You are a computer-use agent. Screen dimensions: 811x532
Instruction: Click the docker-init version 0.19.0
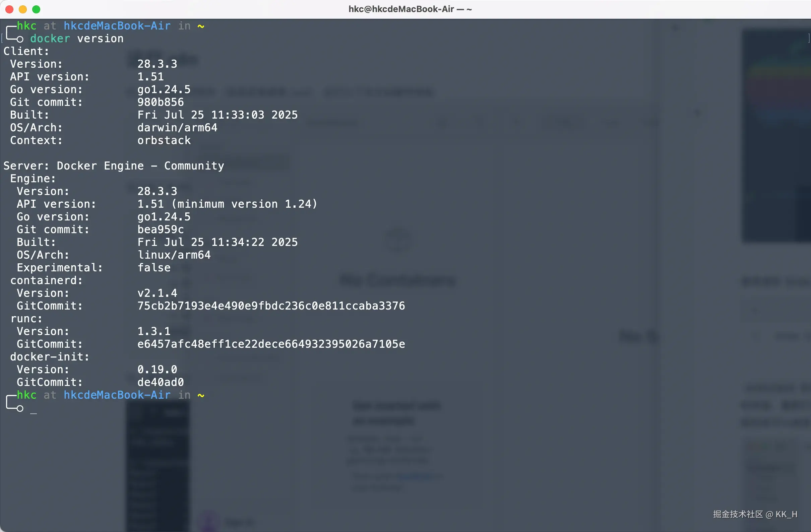pyautogui.click(x=157, y=370)
